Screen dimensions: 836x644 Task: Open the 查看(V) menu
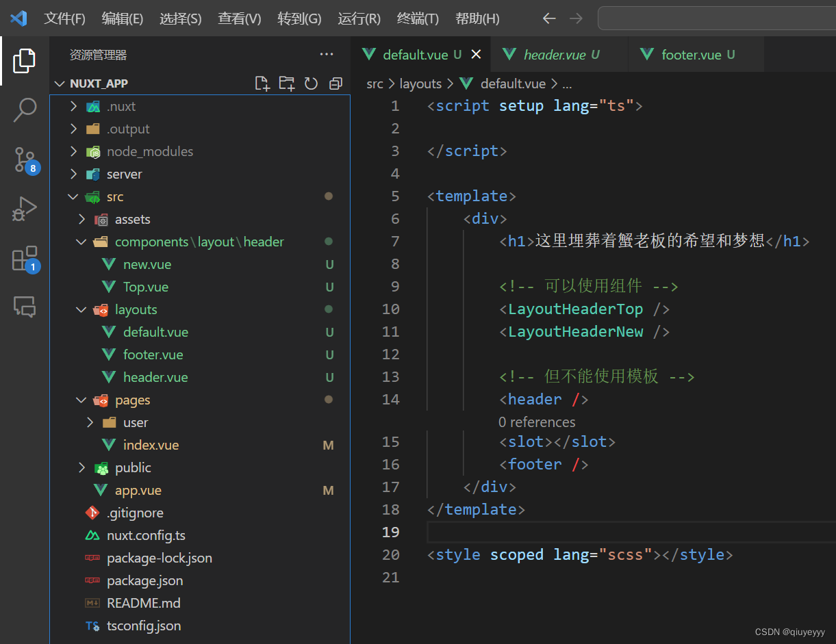tap(240, 18)
